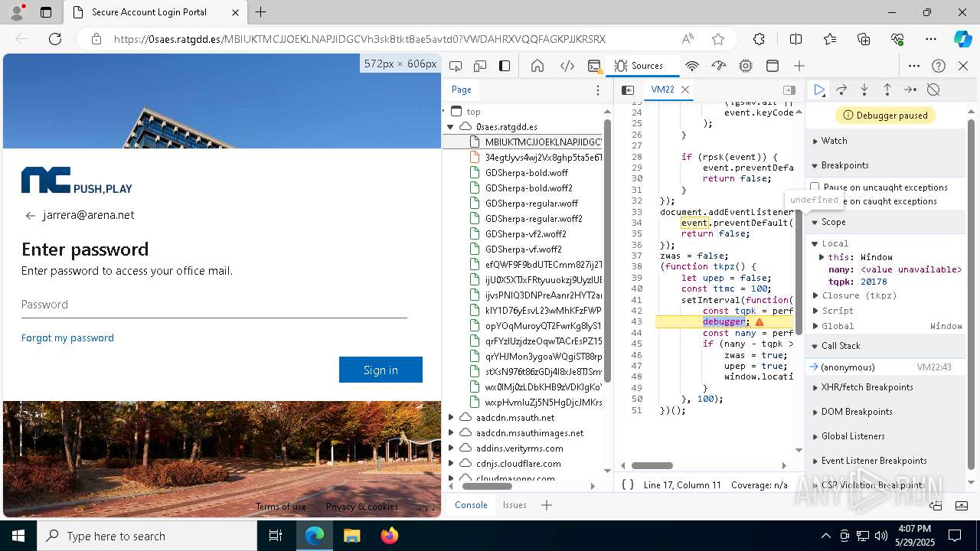This screenshot has height=551, width=980.
Task: Add this page to favorites star
Action: click(x=717, y=39)
